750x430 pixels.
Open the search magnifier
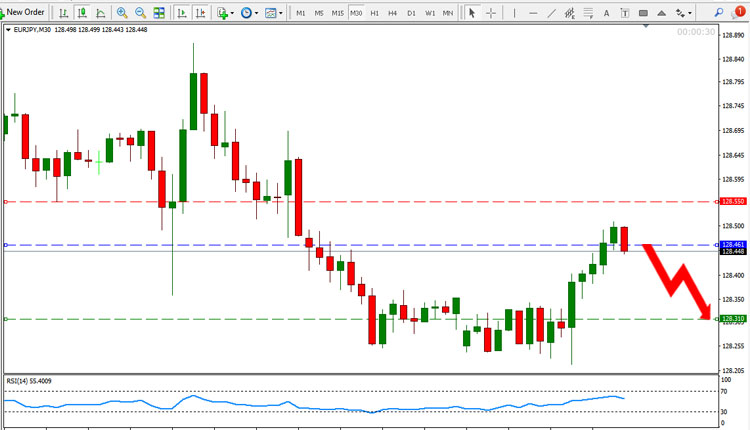[718, 13]
